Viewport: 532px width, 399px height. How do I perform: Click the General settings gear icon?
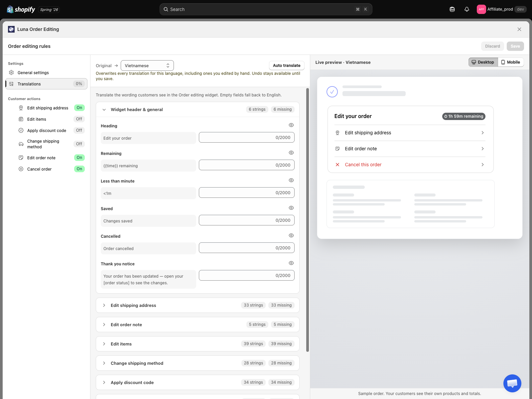(11, 72)
